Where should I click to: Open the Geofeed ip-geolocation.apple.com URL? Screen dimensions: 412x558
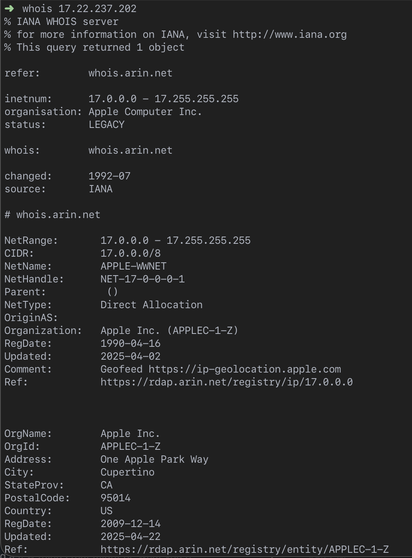tap(244, 369)
